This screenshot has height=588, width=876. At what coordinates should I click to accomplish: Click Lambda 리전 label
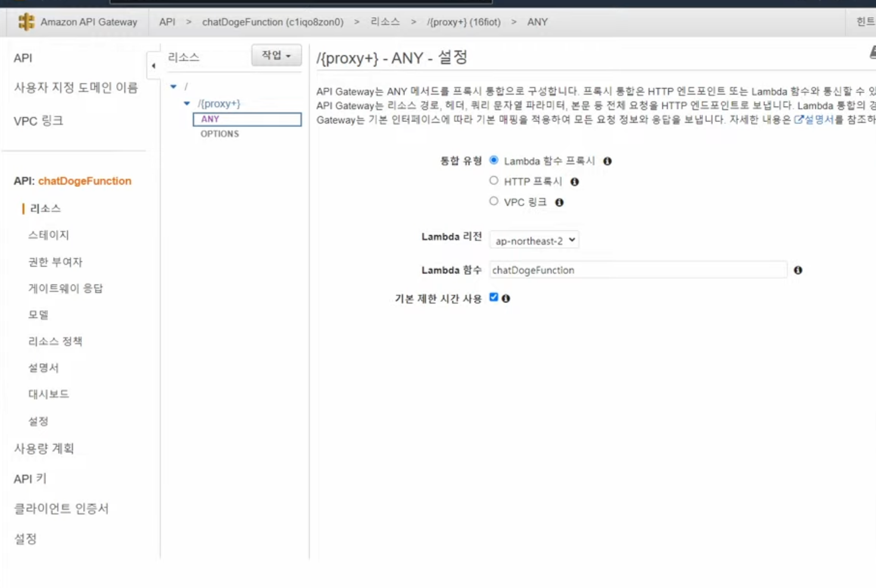(x=451, y=237)
